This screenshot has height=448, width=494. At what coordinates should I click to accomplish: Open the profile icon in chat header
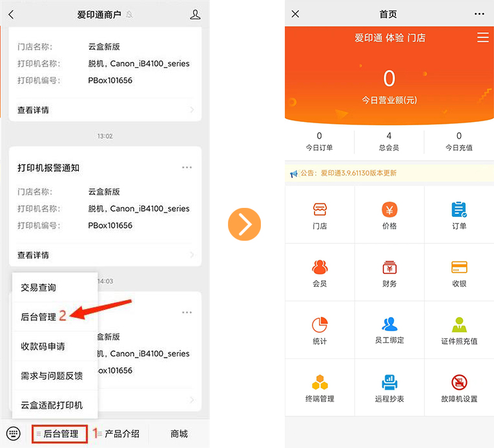click(x=195, y=14)
